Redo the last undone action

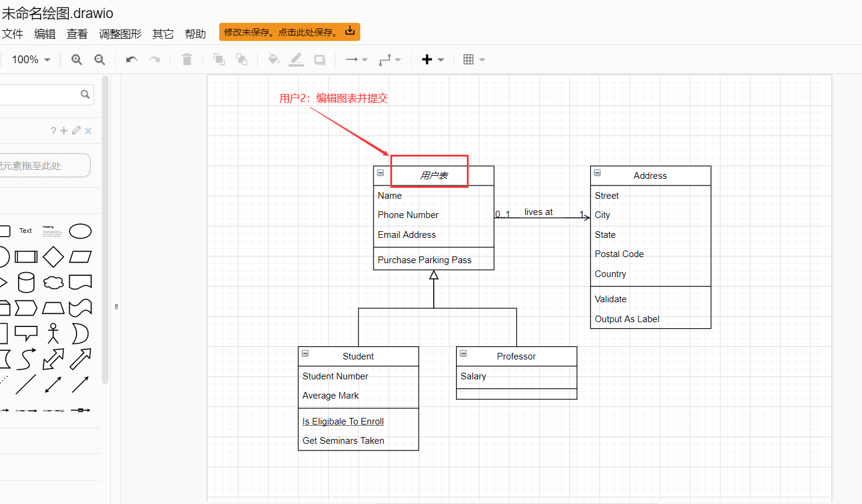coord(155,60)
